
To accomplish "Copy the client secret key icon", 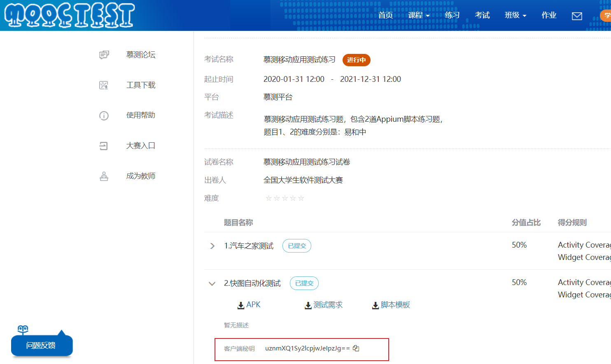I will (356, 348).
